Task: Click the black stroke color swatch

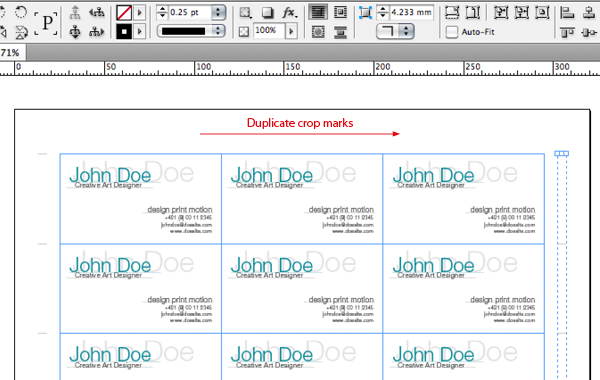Action: [124, 32]
